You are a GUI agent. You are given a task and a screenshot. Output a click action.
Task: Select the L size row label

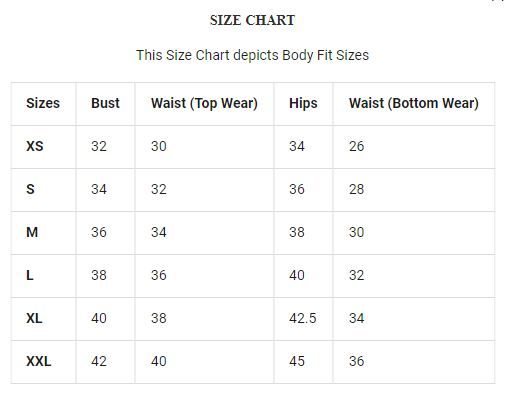[30, 275]
